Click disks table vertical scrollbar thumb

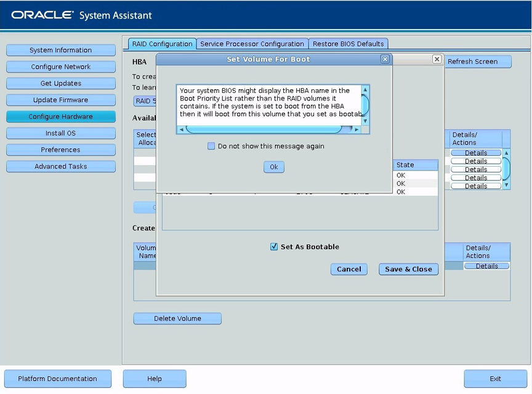[506, 169]
